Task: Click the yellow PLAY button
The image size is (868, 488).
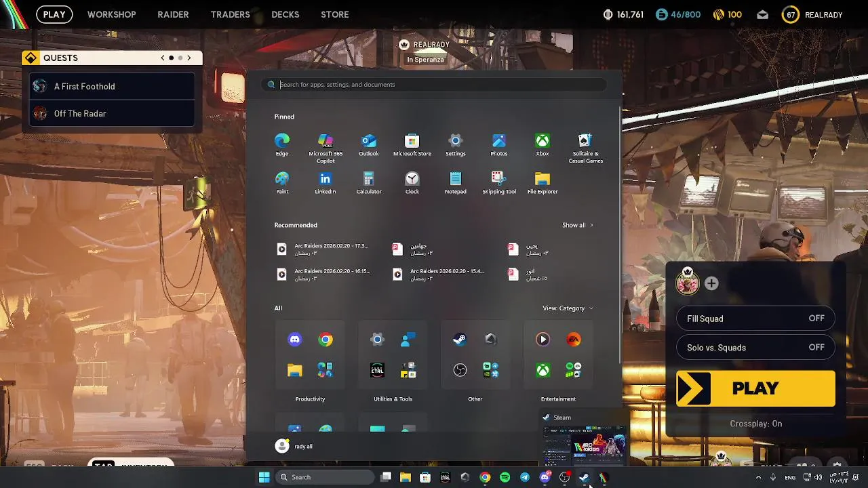Action: [755, 388]
